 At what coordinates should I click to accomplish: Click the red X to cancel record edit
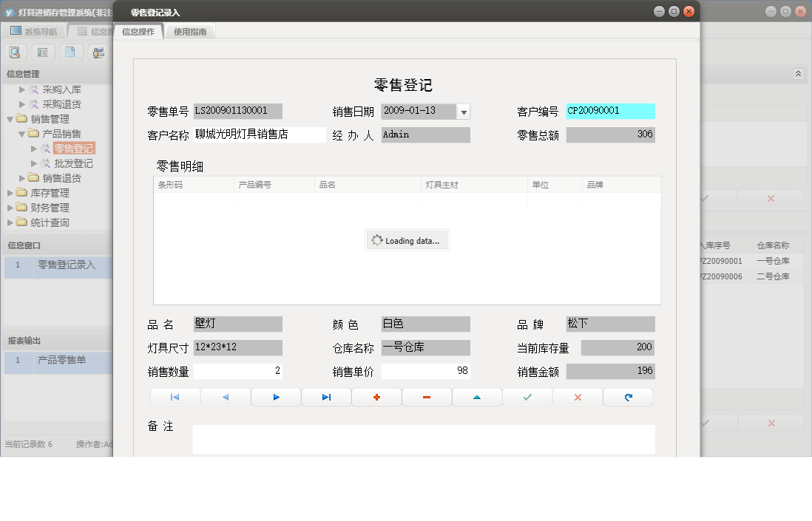[x=578, y=397]
